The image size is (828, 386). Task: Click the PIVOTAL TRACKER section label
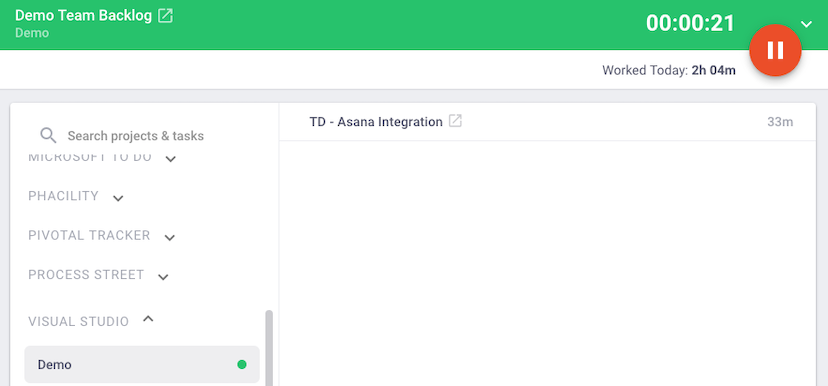point(89,236)
